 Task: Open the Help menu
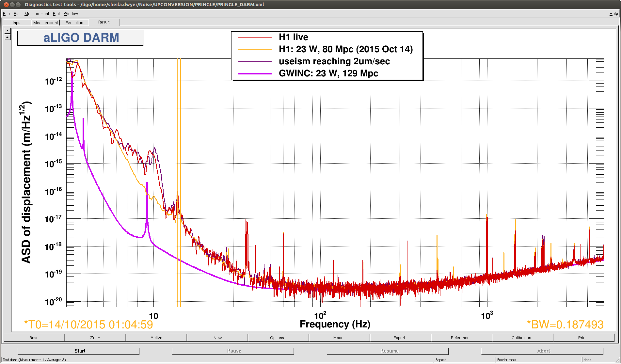click(613, 14)
